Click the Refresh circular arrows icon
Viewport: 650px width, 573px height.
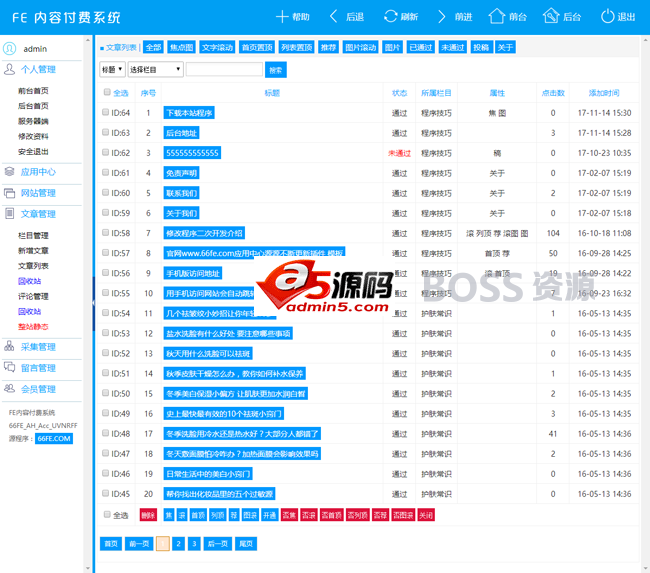tap(390, 17)
